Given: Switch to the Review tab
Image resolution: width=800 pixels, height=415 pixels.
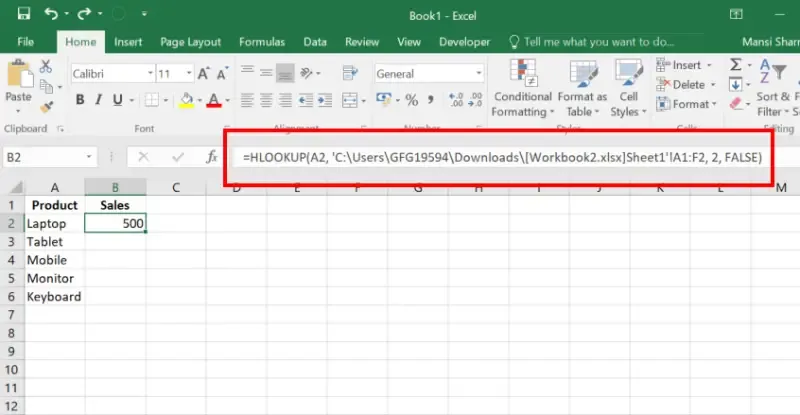Looking at the screenshot, I should pyautogui.click(x=362, y=42).
